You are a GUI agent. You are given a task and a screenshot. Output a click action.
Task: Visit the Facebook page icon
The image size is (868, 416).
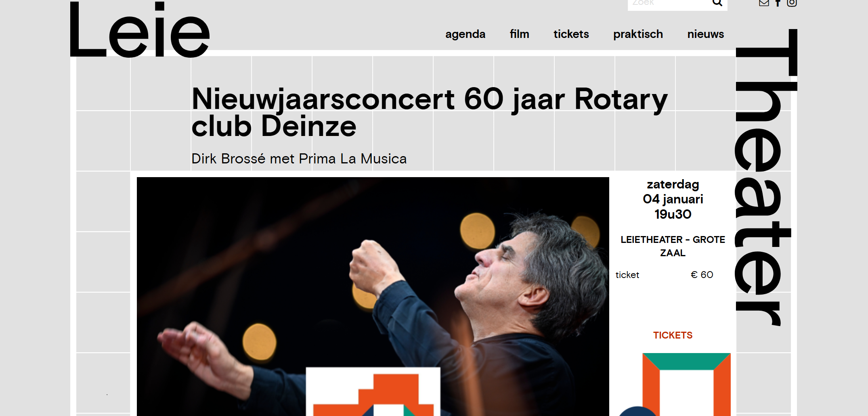[778, 3]
